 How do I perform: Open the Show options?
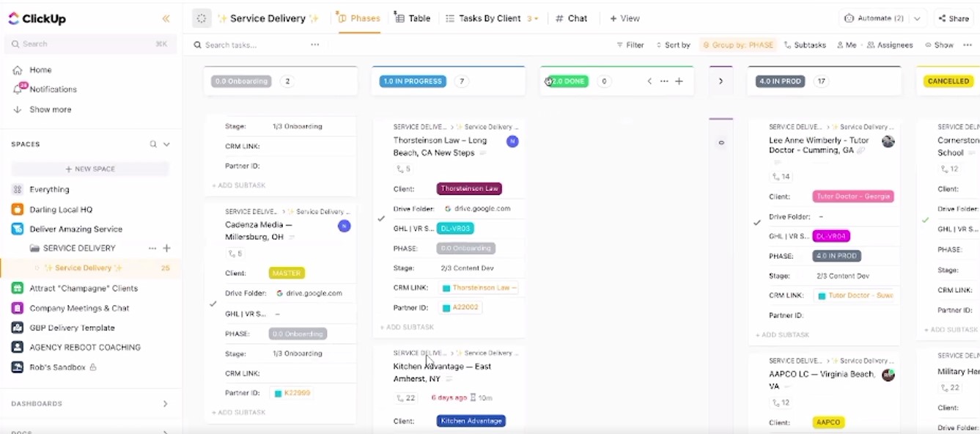939,45
